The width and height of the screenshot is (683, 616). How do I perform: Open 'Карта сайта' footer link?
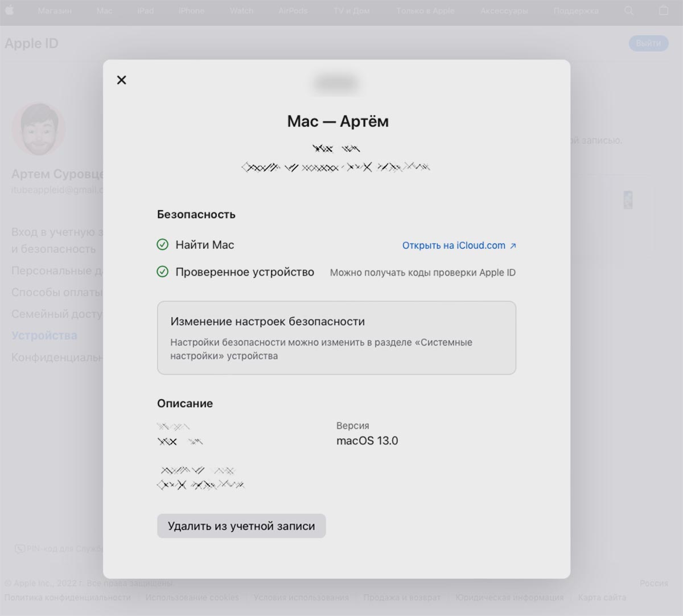(602, 598)
